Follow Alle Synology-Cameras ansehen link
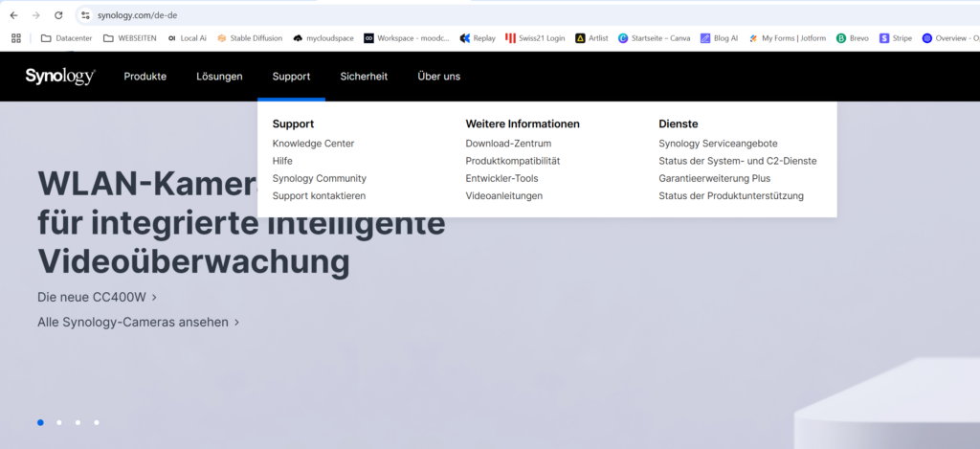The height and width of the screenshot is (449, 980). (138, 322)
